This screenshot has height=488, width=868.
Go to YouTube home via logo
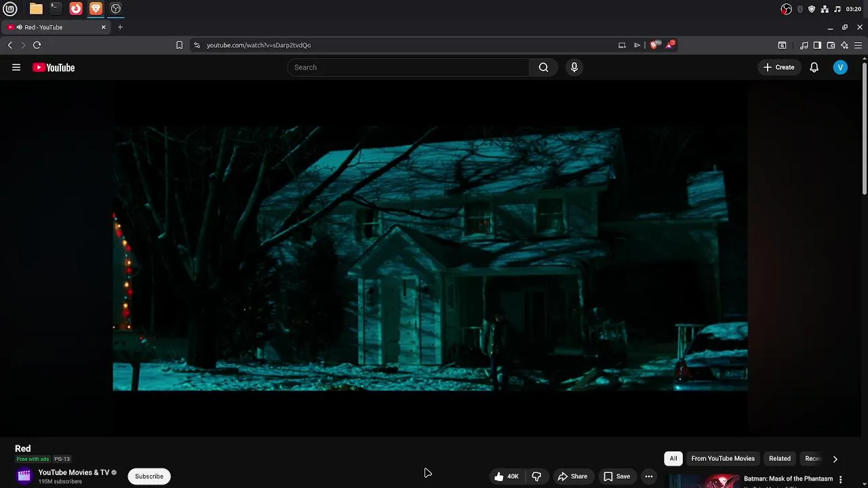coord(54,67)
